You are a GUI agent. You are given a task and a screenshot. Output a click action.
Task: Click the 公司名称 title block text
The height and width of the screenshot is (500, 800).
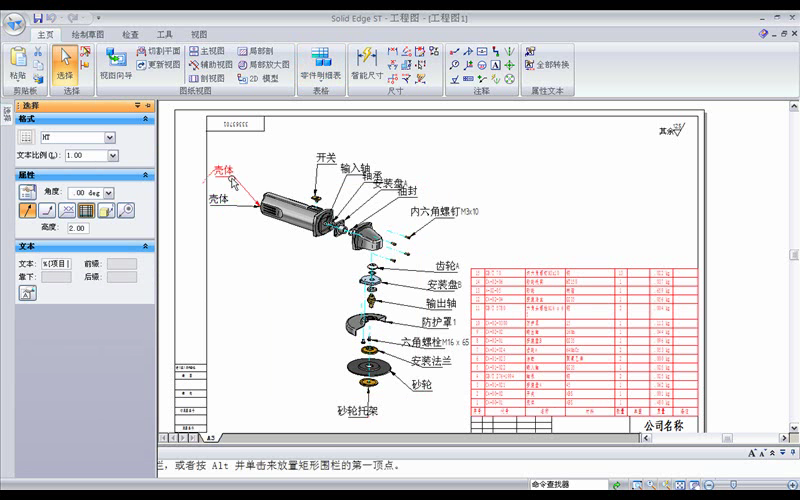pos(663,426)
